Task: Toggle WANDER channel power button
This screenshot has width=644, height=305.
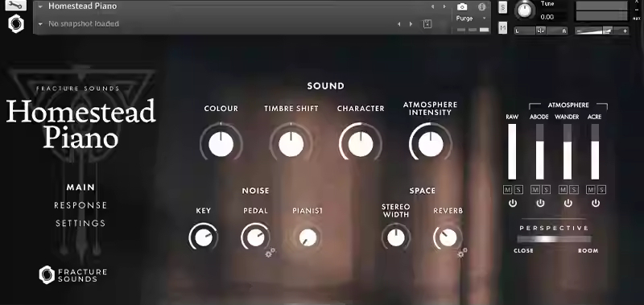Action: pos(568,203)
